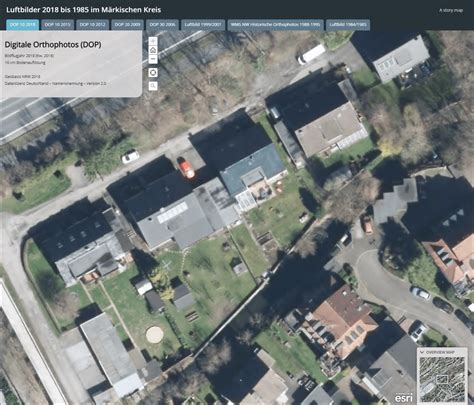
Task: Click the esri logo
Action: pyautogui.click(x=404, y=398)
